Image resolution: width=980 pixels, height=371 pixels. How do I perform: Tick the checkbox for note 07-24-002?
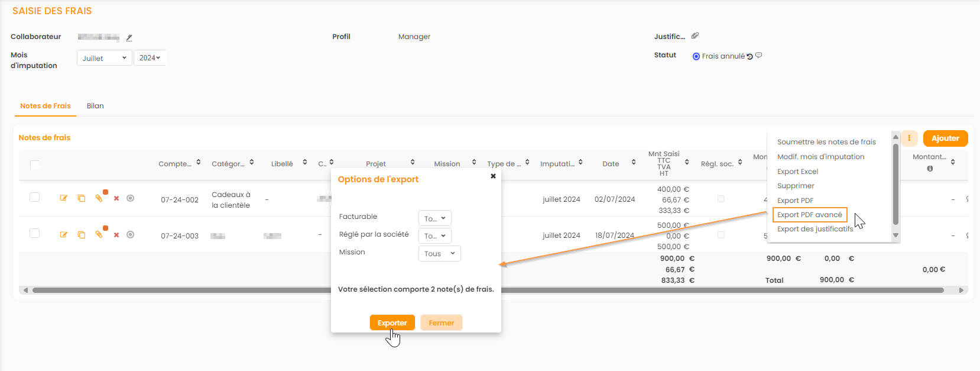coord(35,198)
